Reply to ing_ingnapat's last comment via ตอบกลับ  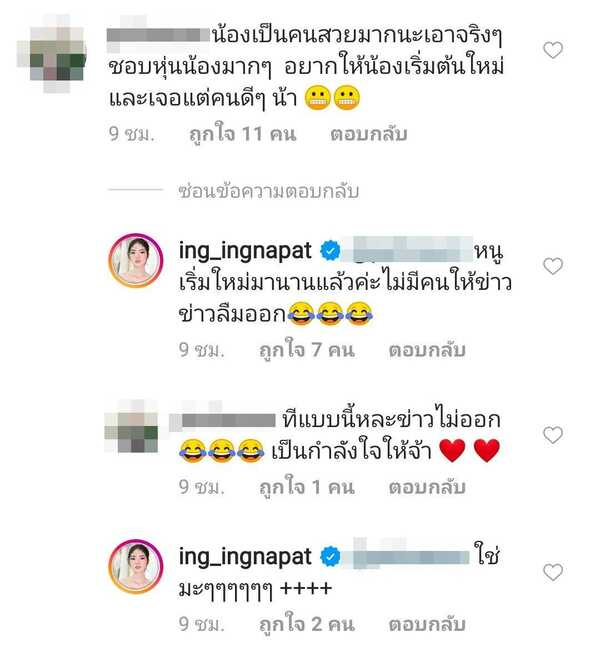point(427,624)
